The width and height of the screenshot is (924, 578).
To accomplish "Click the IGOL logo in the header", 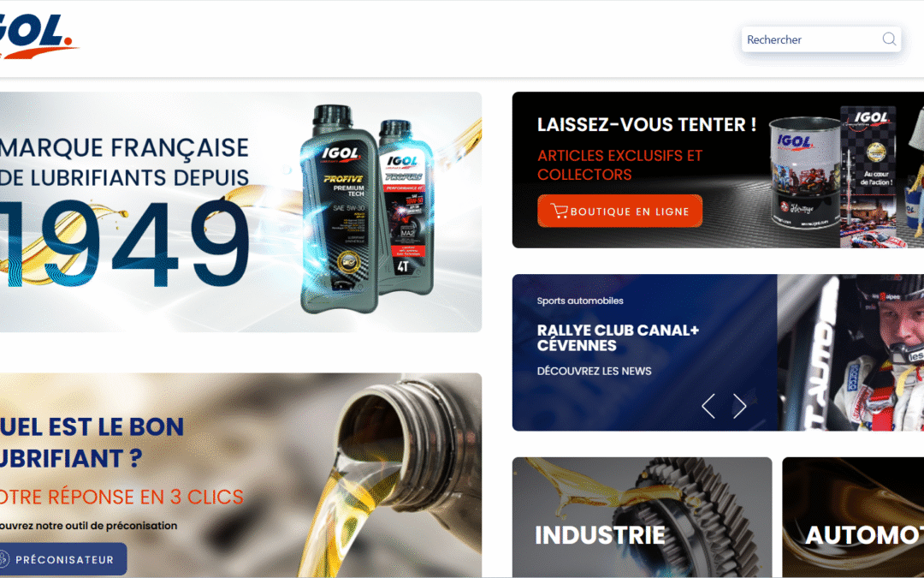I will (x=37, y=36).
